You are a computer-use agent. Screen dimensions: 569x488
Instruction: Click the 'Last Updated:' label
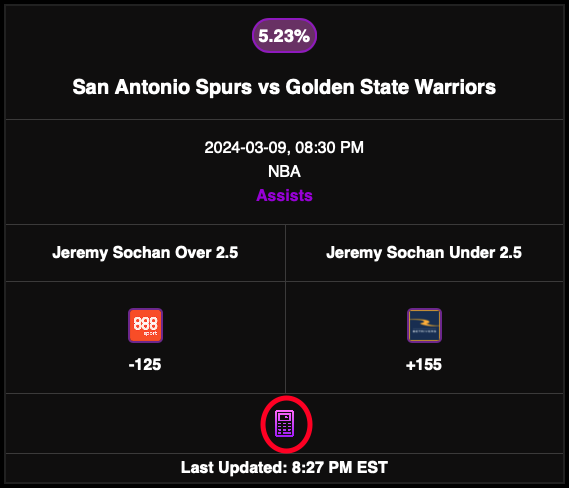point(234,467)
